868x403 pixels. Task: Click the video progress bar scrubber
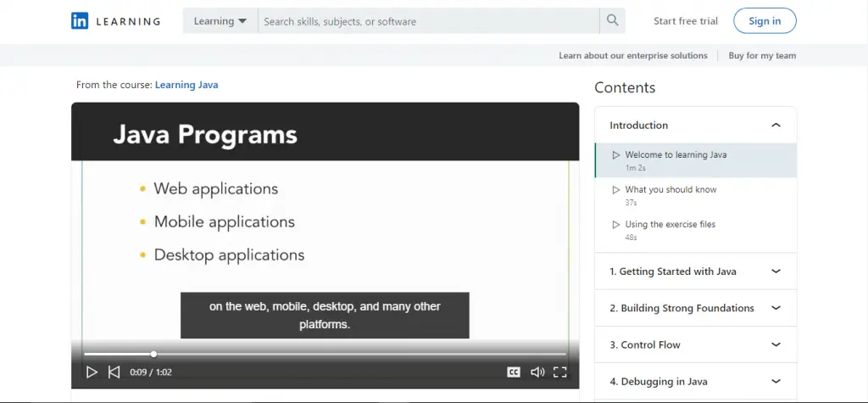[153, 354]
